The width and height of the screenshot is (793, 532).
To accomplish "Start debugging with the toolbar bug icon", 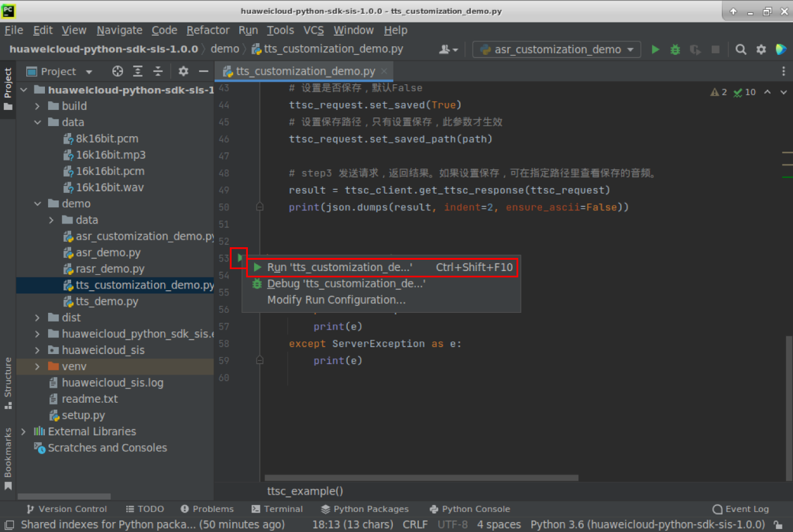I will coord(675,49).
